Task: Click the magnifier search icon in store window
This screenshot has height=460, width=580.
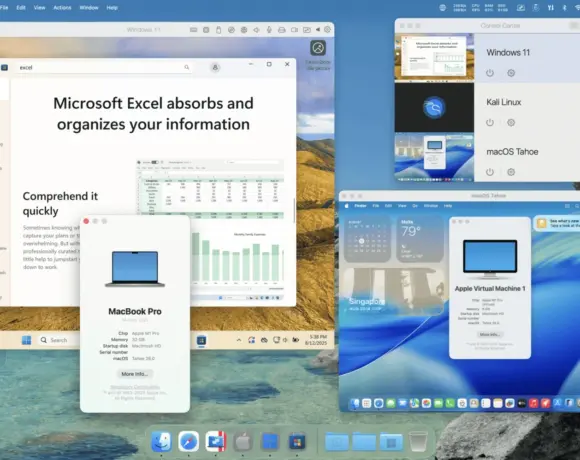Action: coord(187,67)
